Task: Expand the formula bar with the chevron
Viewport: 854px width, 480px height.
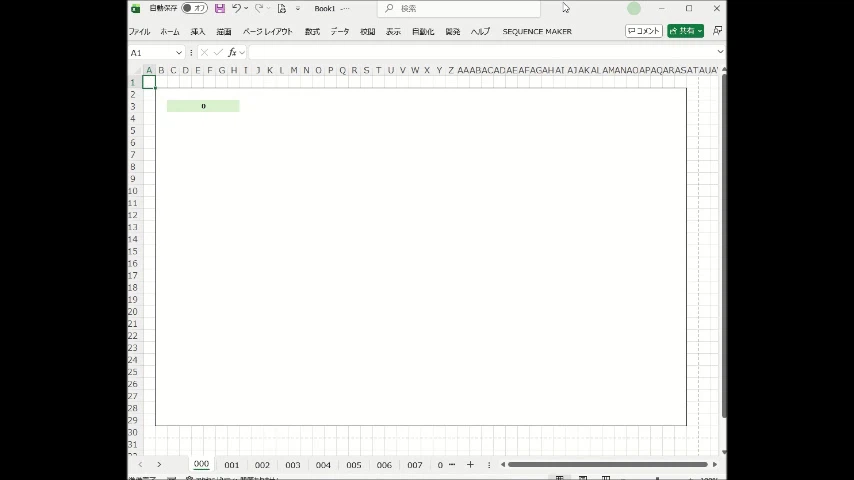Action: pyautogui.click(x=721, y=52)
